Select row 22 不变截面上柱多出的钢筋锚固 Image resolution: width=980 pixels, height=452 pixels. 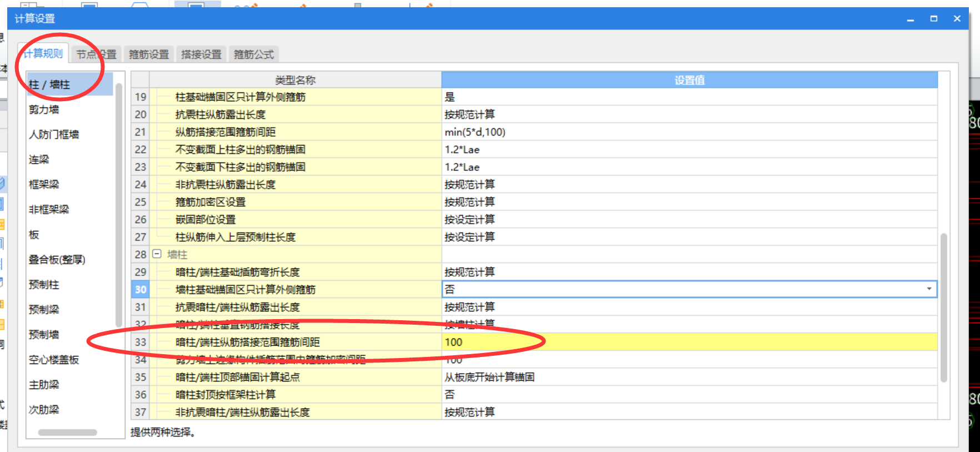point(241,150)
